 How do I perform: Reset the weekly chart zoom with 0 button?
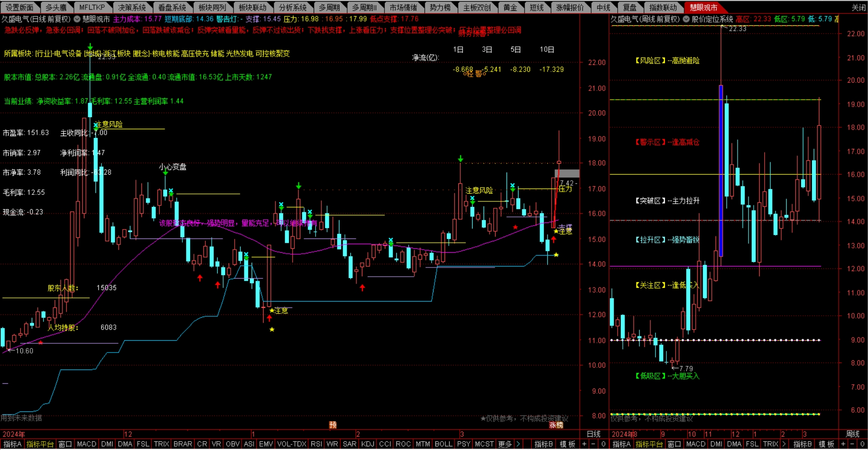862,444
